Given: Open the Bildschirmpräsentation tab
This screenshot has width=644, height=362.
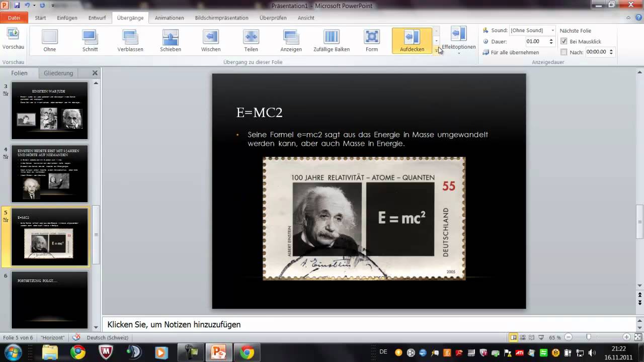Looking at the screenshot, I should pyautogui.click(x=221, y=18).
